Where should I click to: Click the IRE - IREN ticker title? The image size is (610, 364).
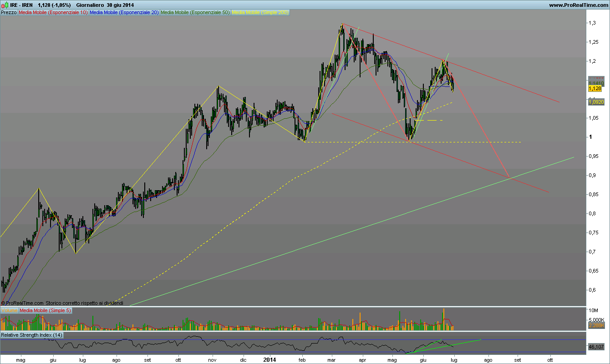click(20, 5)
